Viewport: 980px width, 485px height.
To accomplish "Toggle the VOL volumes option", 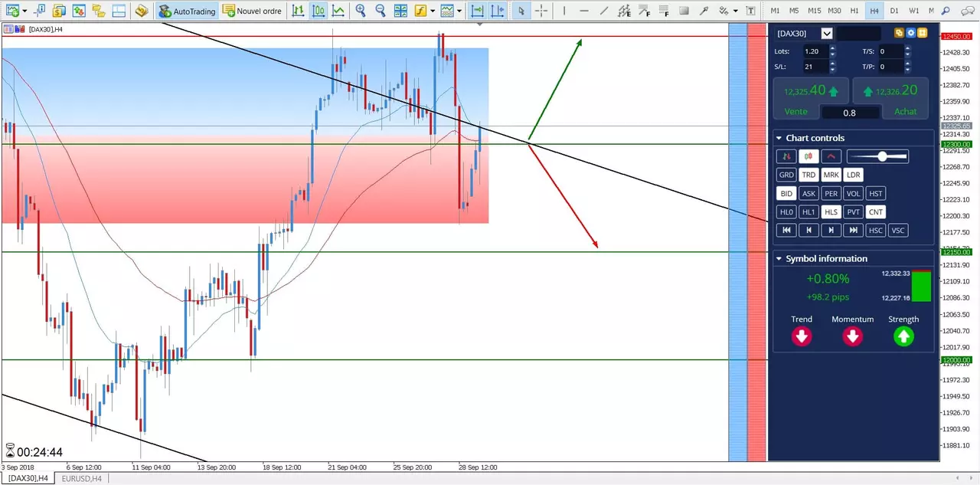I will (x=854, y=193).
